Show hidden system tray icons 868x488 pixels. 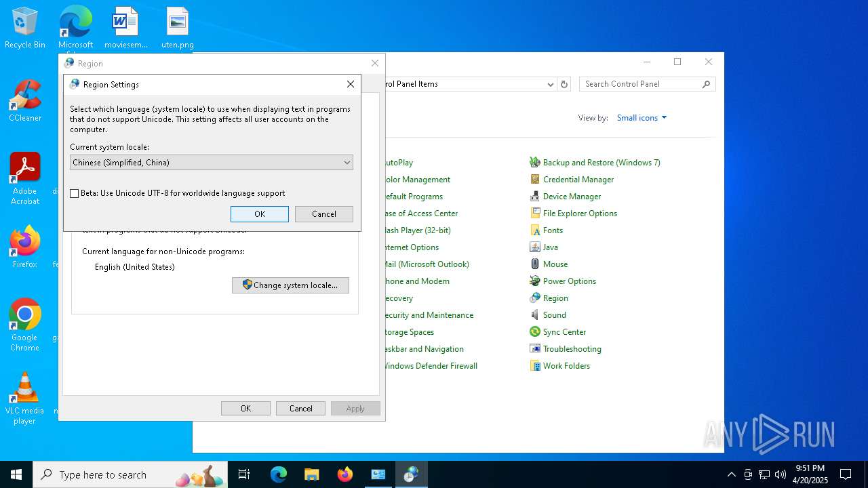pos(731,474)
